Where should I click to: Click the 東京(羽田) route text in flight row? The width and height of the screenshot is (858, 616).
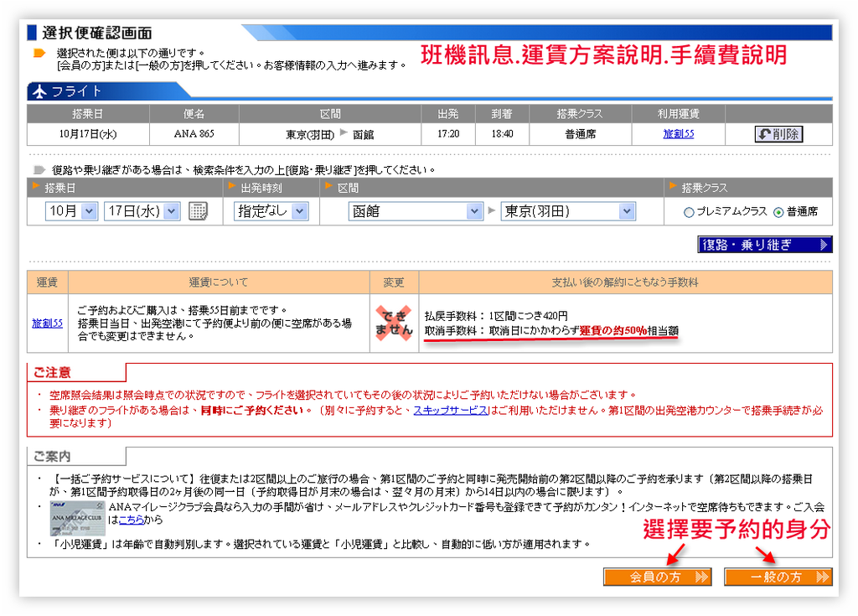(x=310, y=135)
